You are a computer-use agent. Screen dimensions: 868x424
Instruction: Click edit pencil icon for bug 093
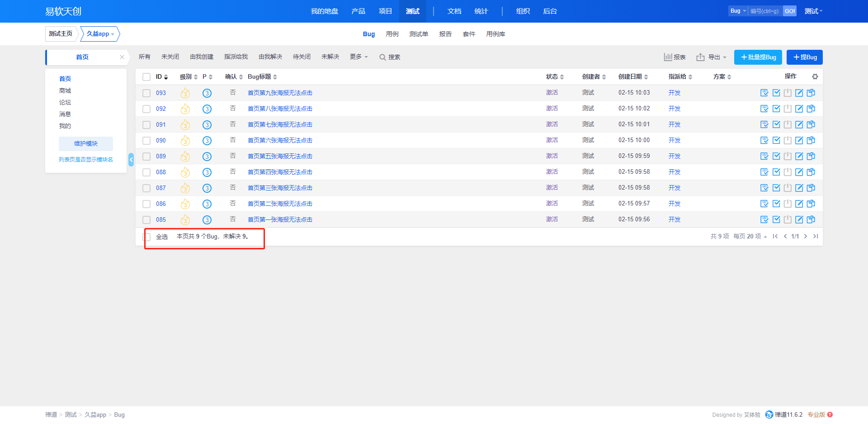click(799, 93)
